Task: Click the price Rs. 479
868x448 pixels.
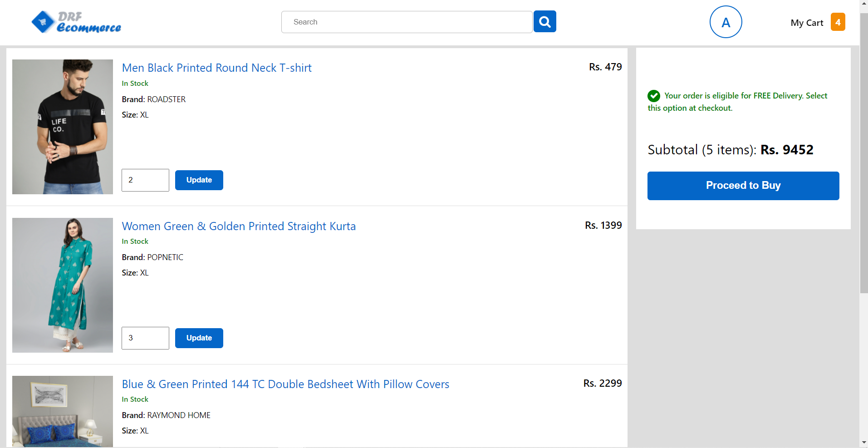Action: tap(605, 67)
